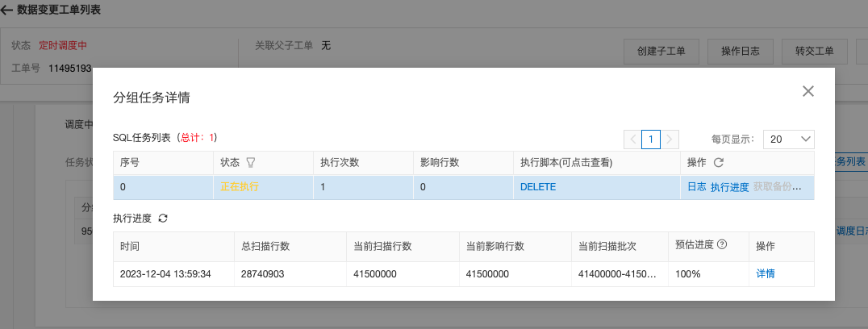Image resolution: width=868 pixels, height=329 pixels.
Task: Click the timestamp 2023-12-04 13:59:34
Action: tap(165, 273)
